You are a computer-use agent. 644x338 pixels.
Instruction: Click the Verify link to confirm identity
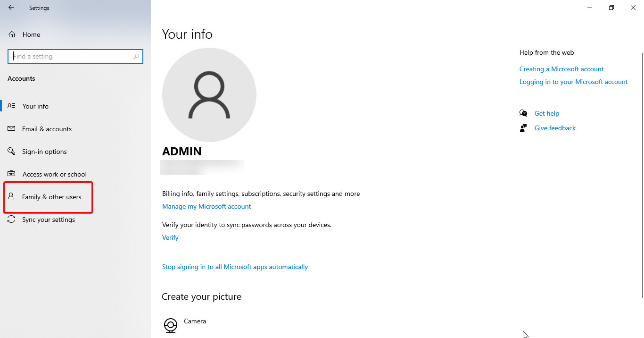pyautogui.click(x=170, y=237)
